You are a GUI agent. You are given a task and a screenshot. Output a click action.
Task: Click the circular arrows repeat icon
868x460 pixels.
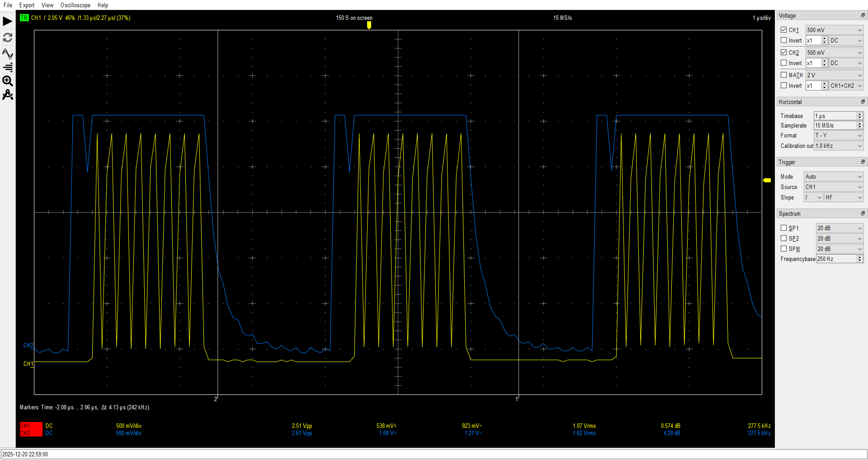pyautogui.click(x=8, y=38)
